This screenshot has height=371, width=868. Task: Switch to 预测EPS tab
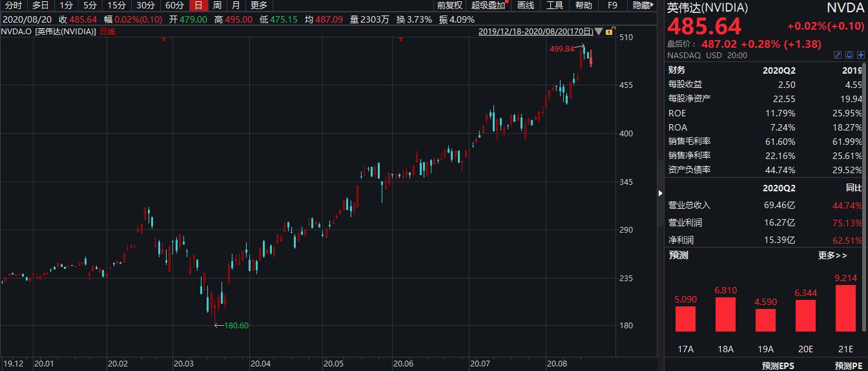[x=779, y=366]
